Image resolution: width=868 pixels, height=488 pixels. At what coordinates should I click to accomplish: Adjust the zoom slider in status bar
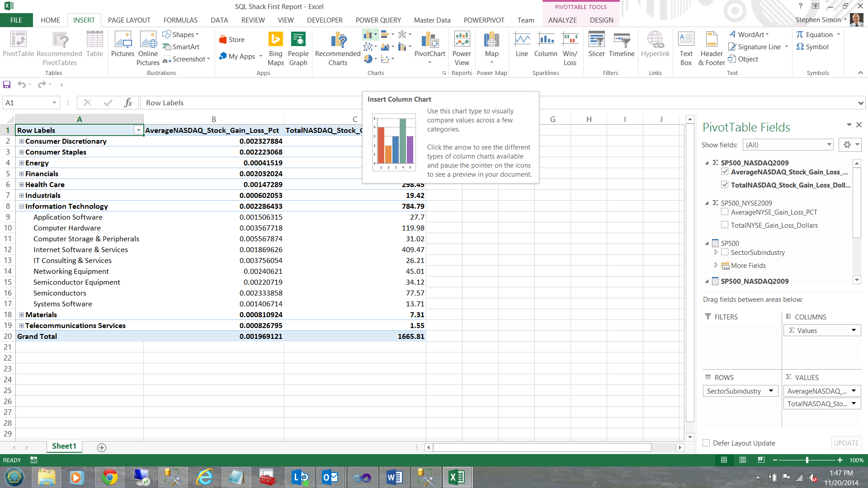pyautogui.click(x=807, y=460)
